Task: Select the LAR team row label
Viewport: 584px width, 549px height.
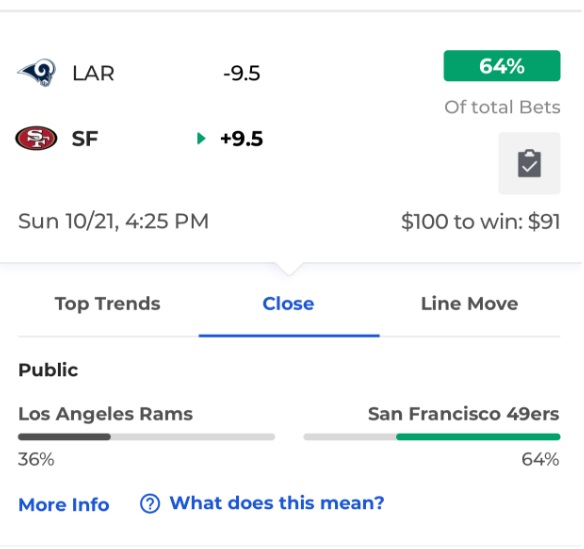Action: [93, 73]
